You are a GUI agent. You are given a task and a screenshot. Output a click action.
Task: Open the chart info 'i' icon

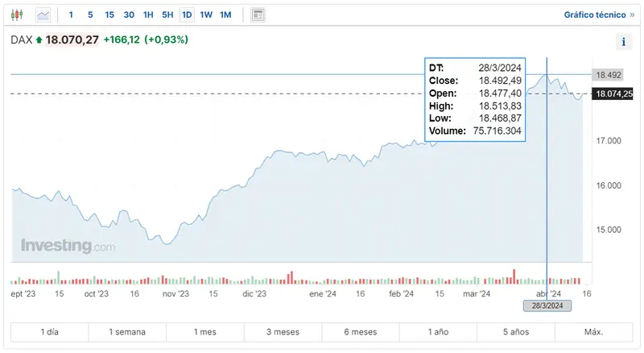coord(623,42)
